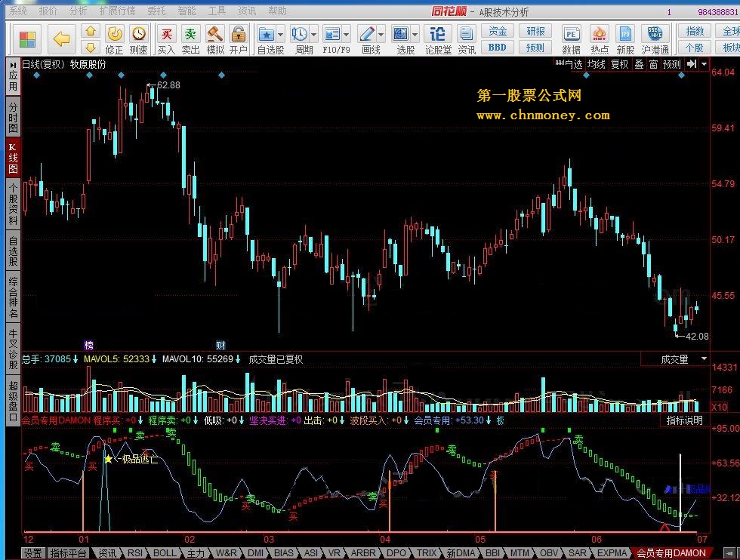The image size is (740, 560).
Task: Open the 新股 IPO icon
Action: (625, 40)
